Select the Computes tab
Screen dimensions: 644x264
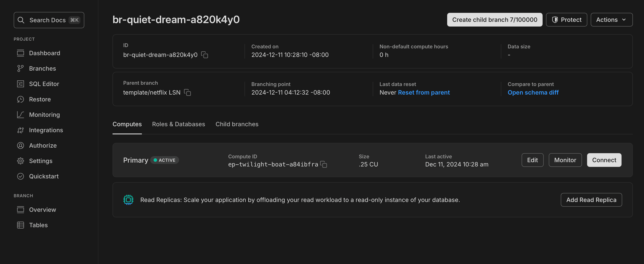(127, 124)
